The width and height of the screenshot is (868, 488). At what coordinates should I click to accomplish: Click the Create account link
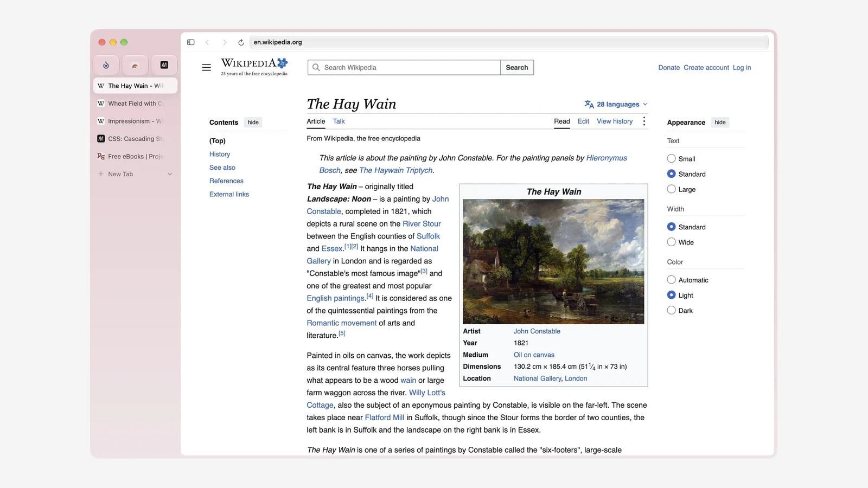tap(706, 68)
